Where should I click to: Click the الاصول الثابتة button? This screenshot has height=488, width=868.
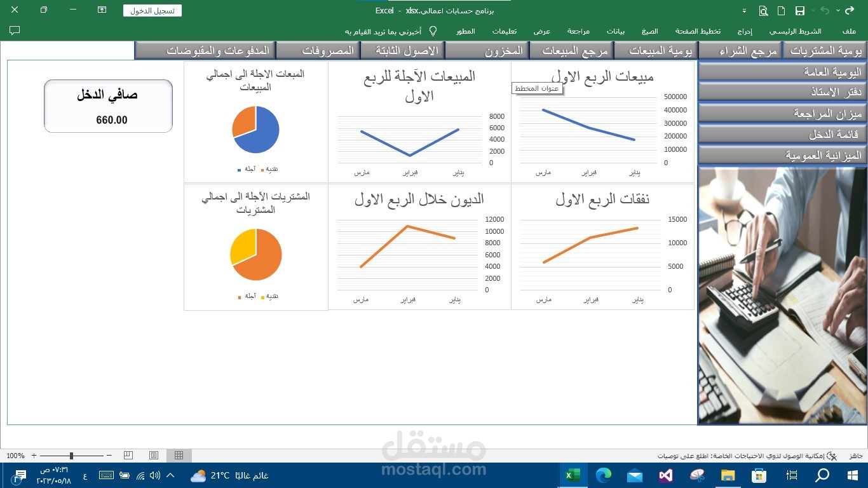click(x=402, y=51)
